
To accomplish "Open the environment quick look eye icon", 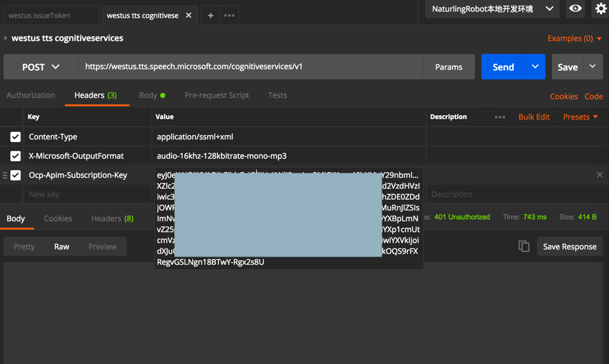I will click(575, 9).
